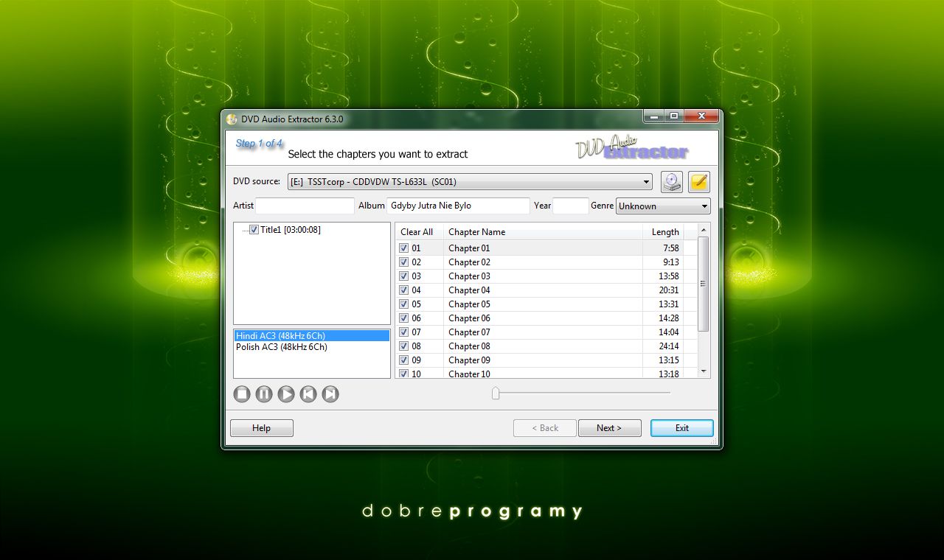Image resolution: width=944 pixels, height=560 pixels.
Task: Click the Clear All column header
Action: 419,232
